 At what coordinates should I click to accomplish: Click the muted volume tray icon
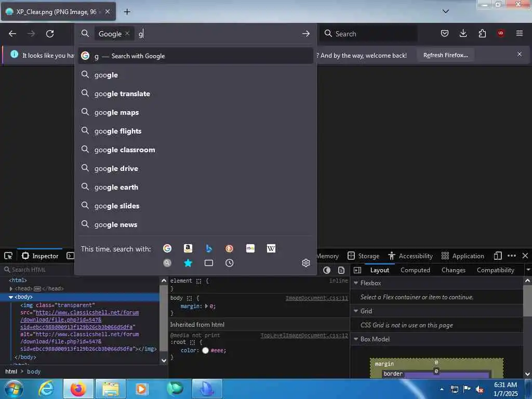click(x=480, y=390)
